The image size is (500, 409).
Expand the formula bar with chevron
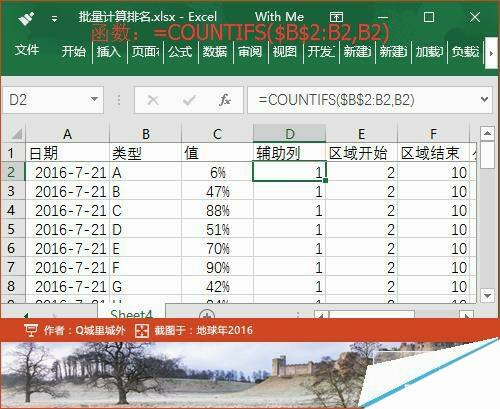485,99
